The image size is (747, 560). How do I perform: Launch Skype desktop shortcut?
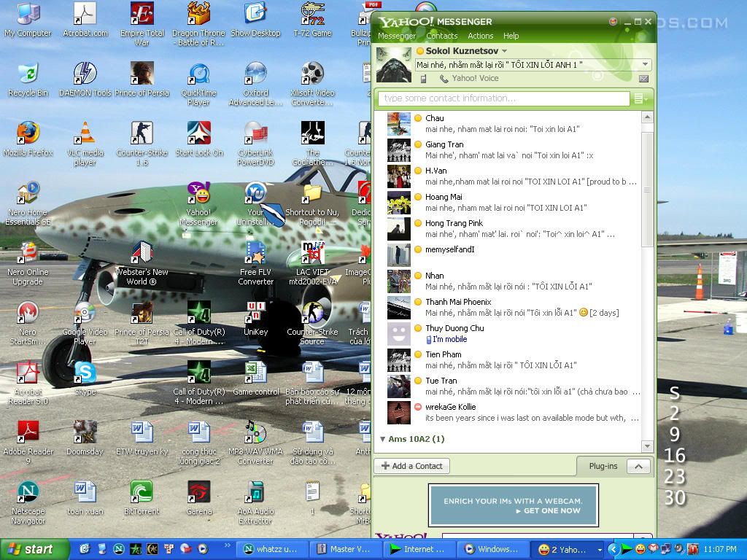pyautogui.click(x=85, y=378)
